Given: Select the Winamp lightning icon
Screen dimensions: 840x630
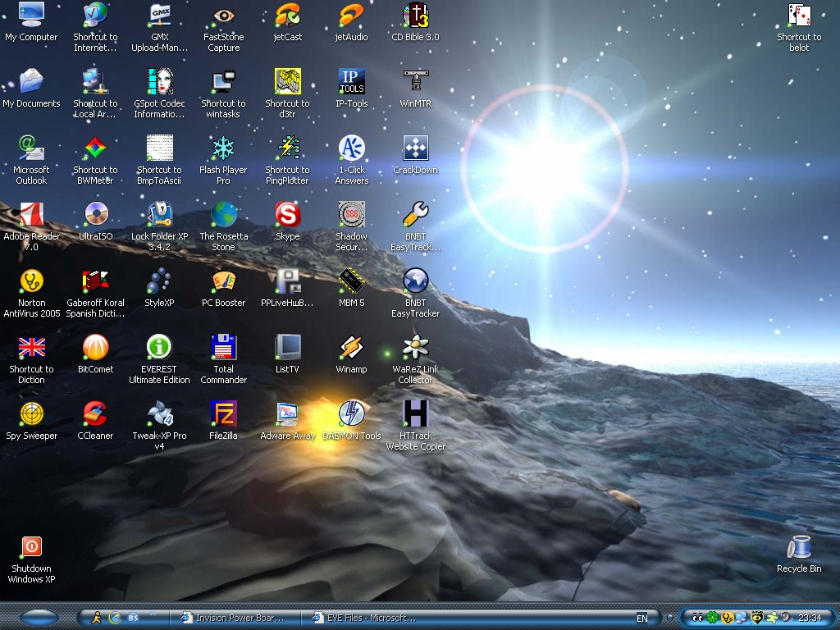Looking at the screenshot, I should pos(351,347).
